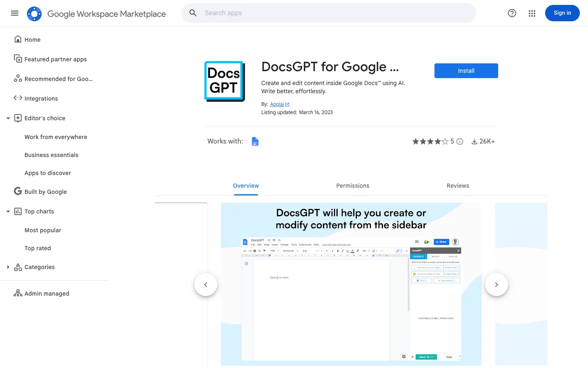Click the Google Workspace Marketplace logo

pyautogui.click(x=34, y=14)
